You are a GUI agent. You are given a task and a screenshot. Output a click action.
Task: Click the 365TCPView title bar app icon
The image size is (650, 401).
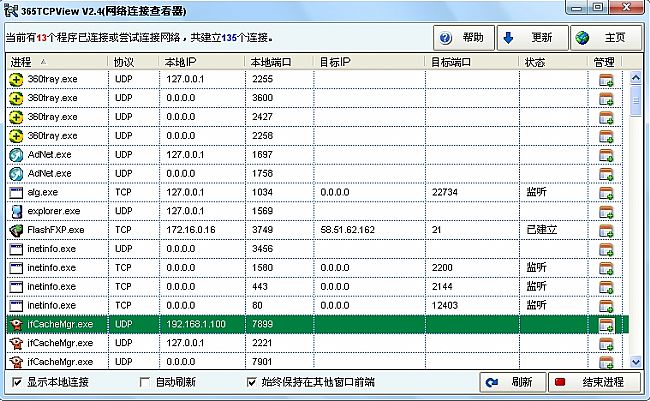[x=11, y=10]
